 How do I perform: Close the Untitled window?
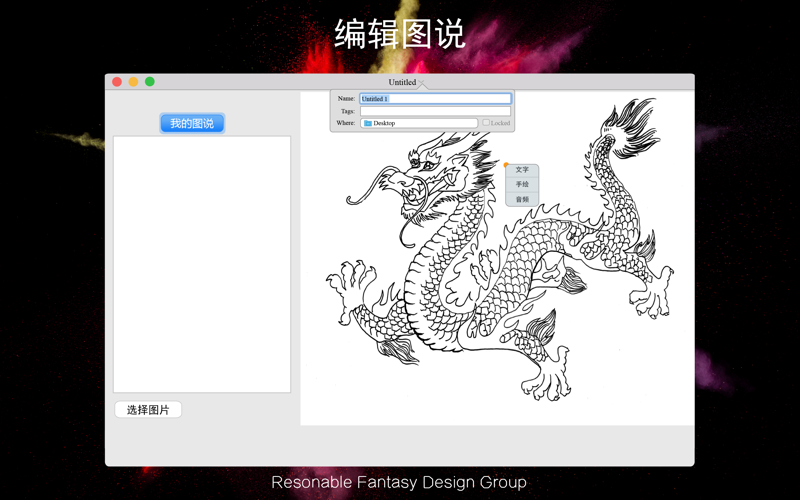click(x=117, y=82)
